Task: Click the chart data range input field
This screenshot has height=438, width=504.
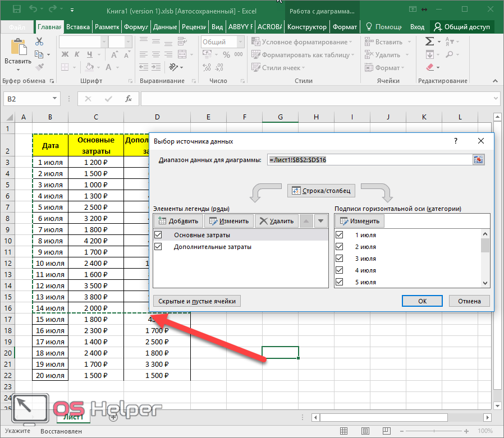Action: (x=369, y=160)
